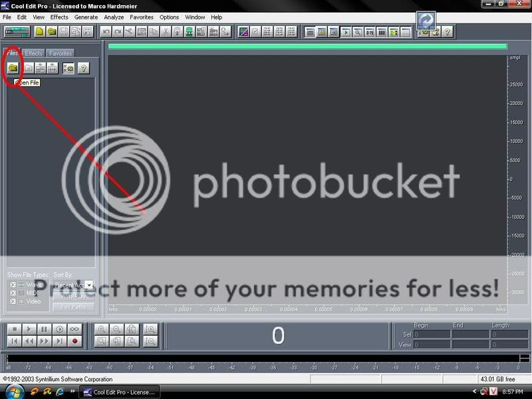532x399 pixels.
Task: Click the Cool Edit Pro taskbar button
Action: [120, 392]
